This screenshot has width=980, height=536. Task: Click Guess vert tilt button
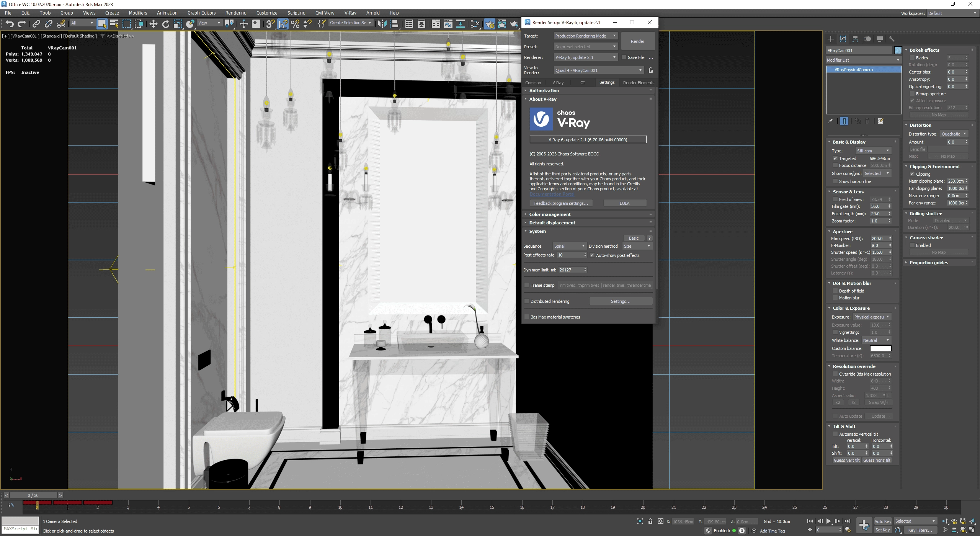[x=846, y=460]
